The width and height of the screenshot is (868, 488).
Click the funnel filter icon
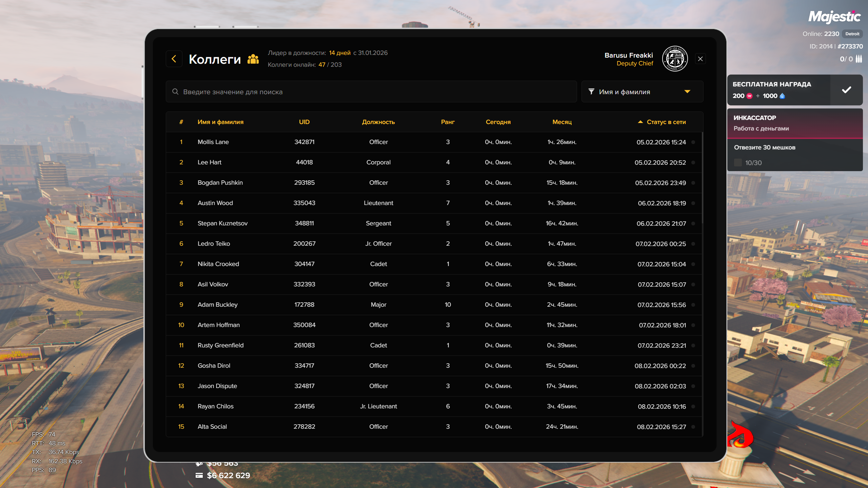[591, 92]
